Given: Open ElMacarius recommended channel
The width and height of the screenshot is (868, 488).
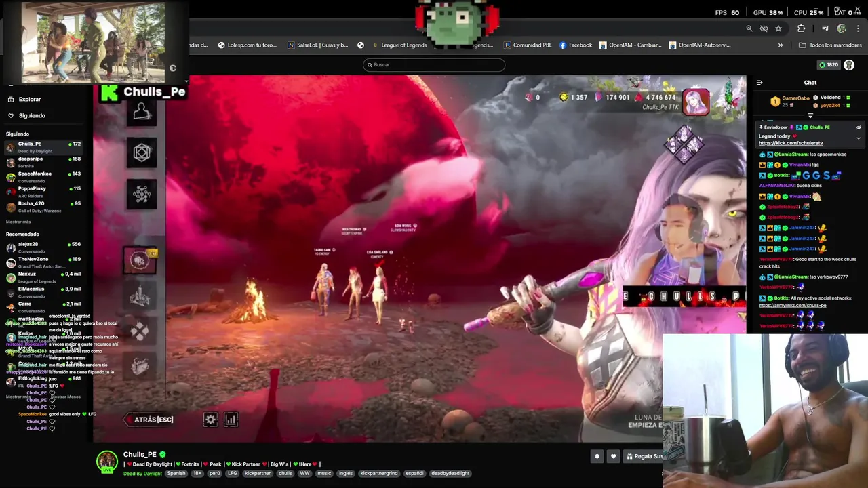Looking at the screenshot, I should (44, 292).
